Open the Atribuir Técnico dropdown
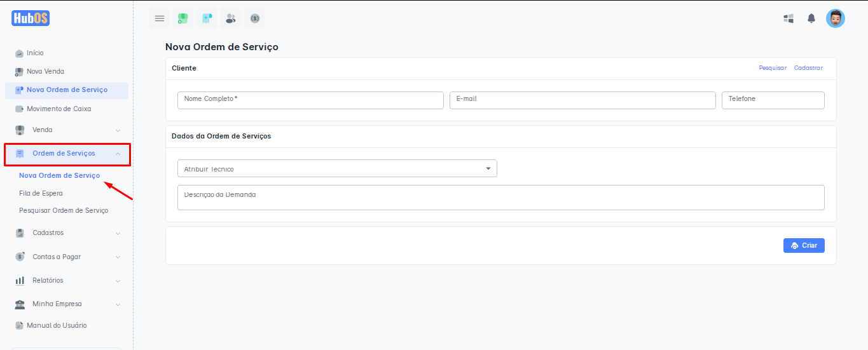This screenshot has height=350, width=868. pyautogui.click(x=337, y=168)
